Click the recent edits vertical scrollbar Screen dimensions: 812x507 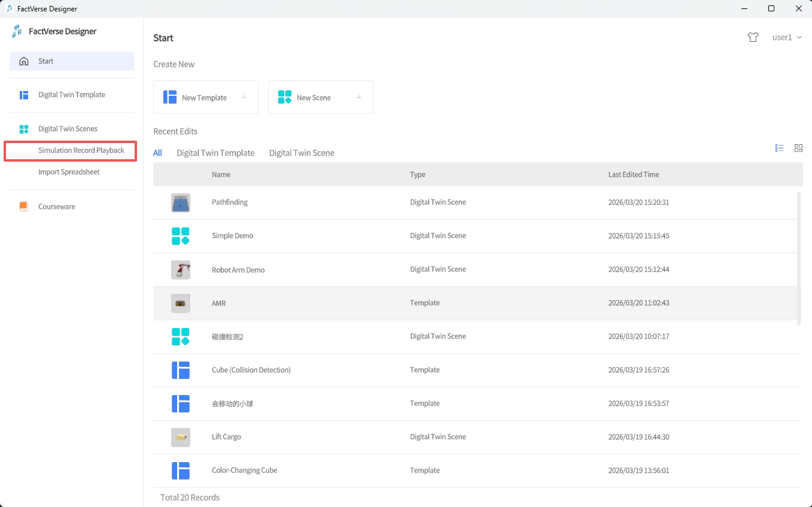point(799,257)
